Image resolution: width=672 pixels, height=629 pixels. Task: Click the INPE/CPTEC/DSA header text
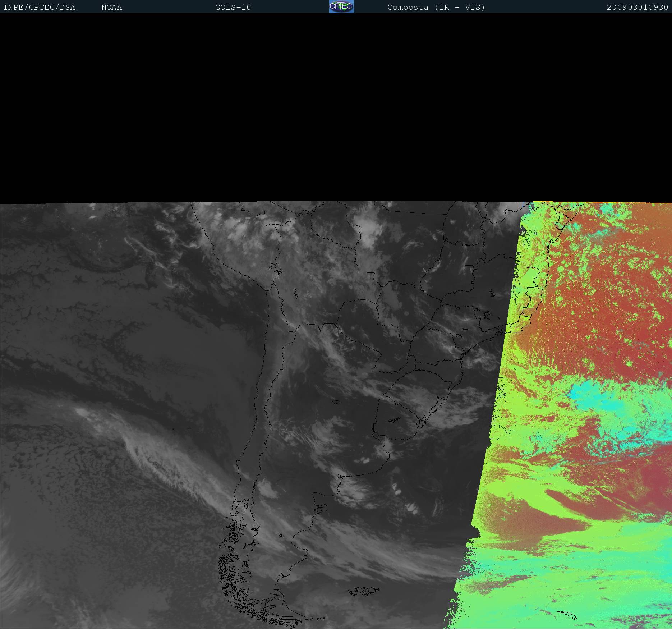pos(39,7)
